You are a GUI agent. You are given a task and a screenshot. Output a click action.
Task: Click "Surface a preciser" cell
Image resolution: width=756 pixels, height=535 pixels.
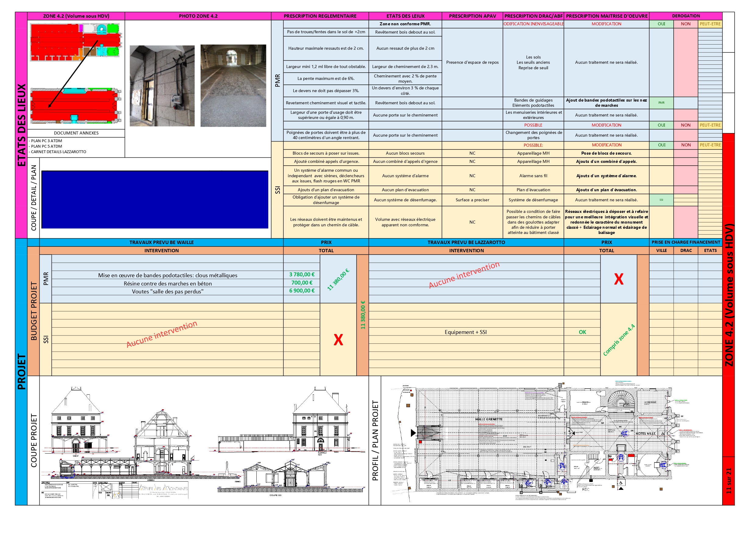point(472,200)
